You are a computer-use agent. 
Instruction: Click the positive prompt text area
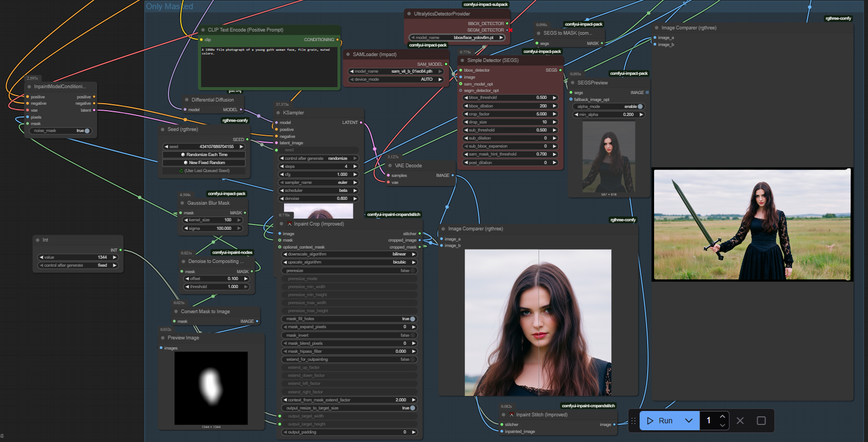coord(270,66)
